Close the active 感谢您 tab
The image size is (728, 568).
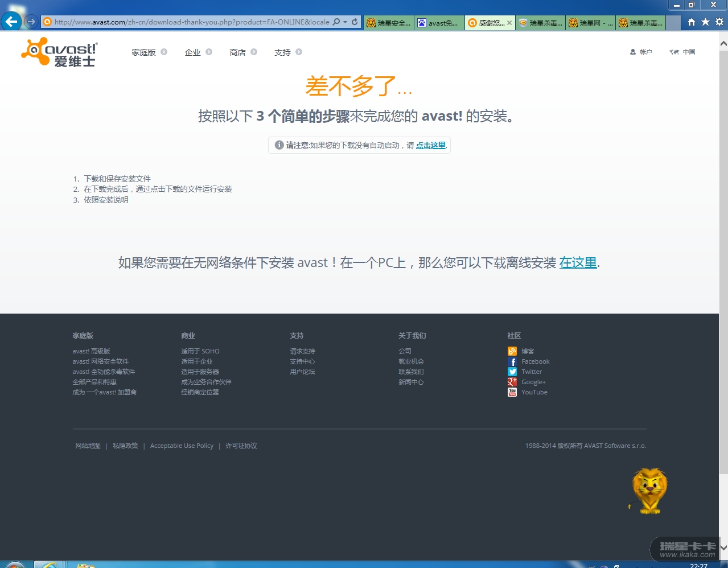pyautogui.click(x=509, y=23)
